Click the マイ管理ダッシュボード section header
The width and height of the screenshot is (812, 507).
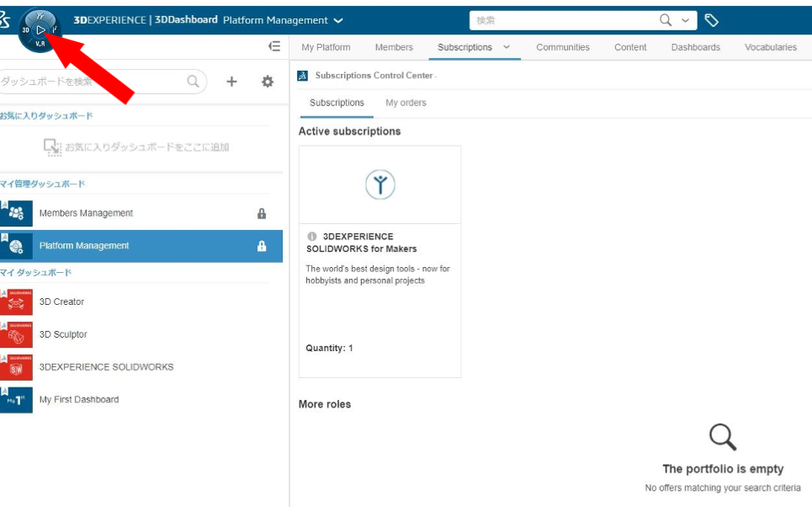click(42, 184)
